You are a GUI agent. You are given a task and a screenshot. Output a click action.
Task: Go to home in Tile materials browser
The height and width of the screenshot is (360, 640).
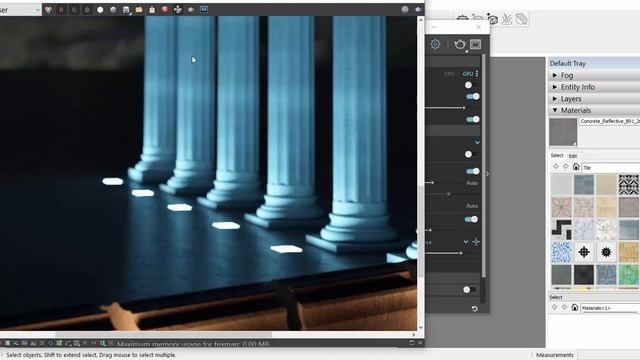576,167
